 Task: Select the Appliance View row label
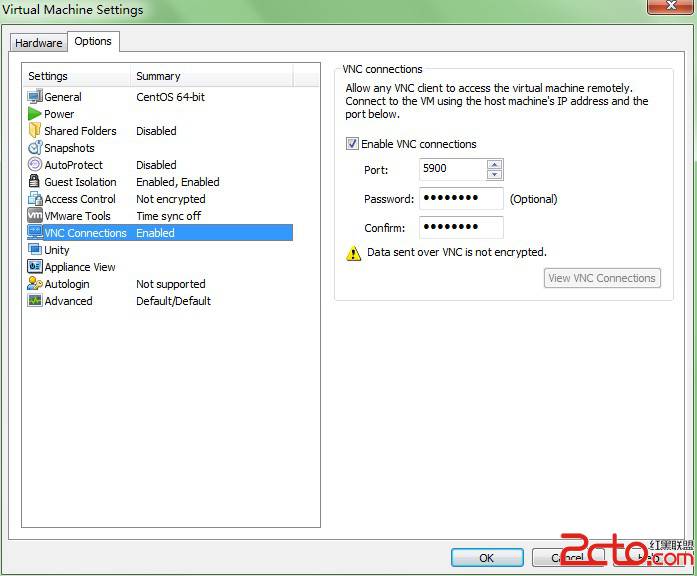[80, 267]
